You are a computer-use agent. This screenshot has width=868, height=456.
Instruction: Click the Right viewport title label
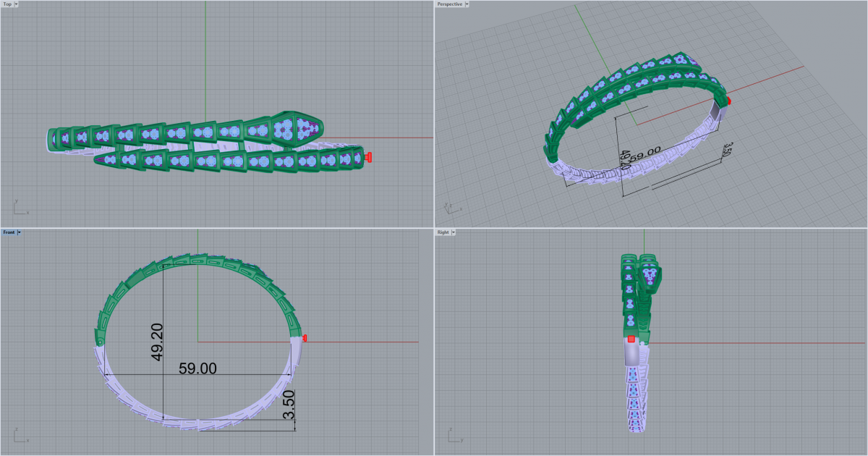pos(443,232)
